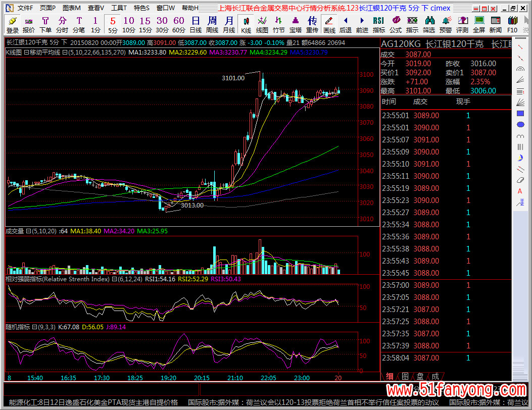Select the 1分 one-minute period
Screen dimensions: 532x410
click(x=95, y=25)
